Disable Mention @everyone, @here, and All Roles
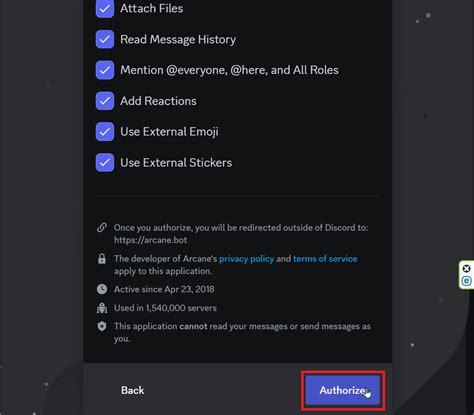 pyautogui.click(x=105, y=70)
